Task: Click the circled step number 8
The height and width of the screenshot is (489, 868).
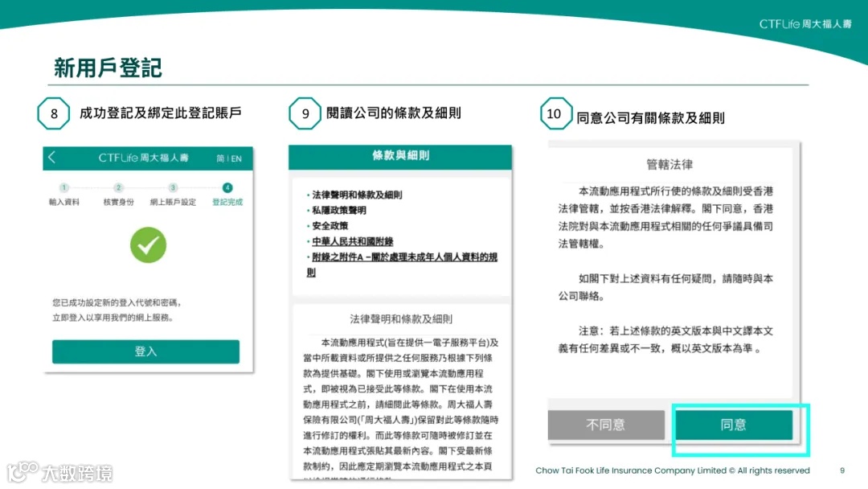Action: 53,113
